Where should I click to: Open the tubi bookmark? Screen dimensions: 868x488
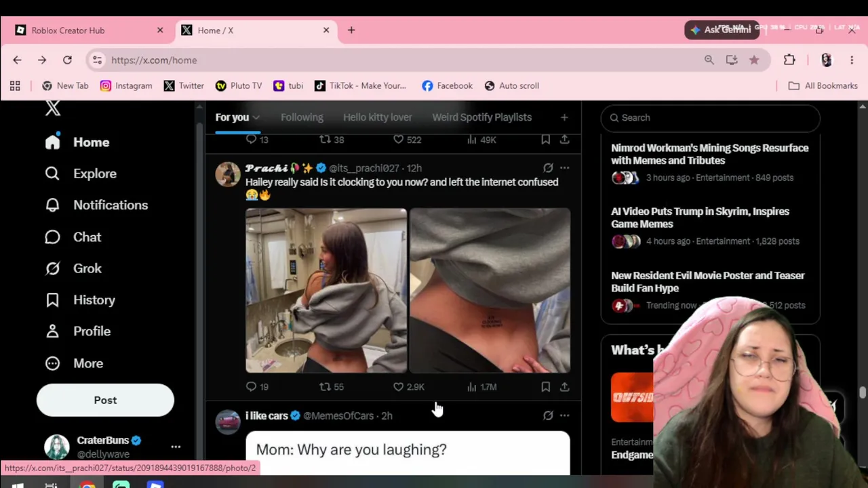point(288,86)
